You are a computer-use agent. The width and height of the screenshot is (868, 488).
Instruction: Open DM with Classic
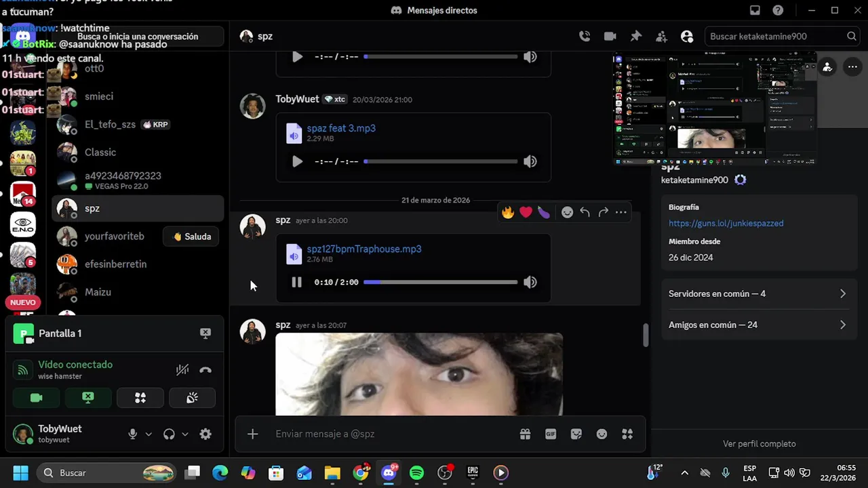[x=138, y=152]
